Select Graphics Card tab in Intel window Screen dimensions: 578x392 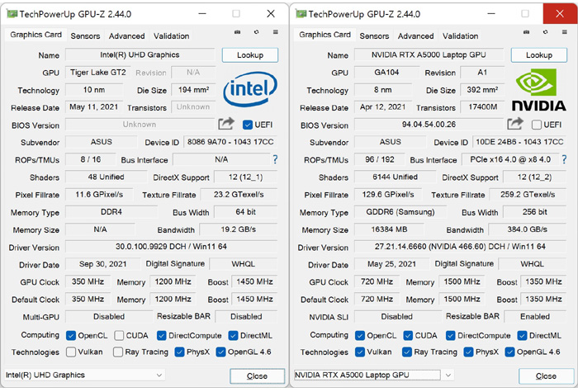tap(36, 35)
